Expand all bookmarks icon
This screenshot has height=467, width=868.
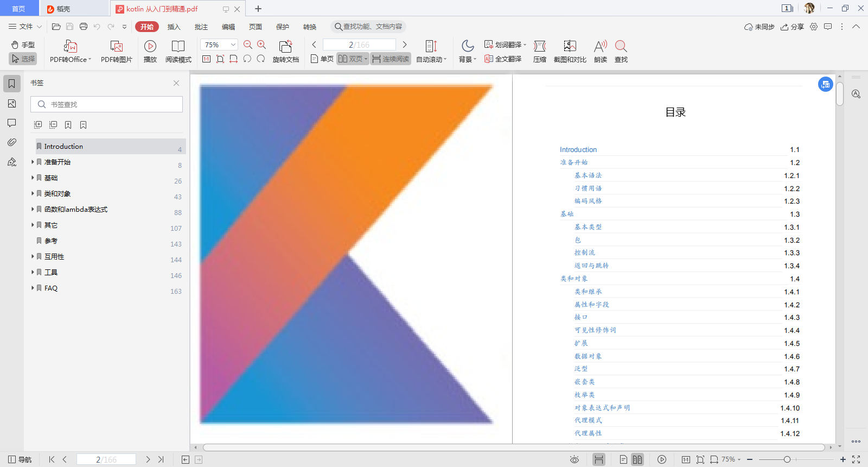[38, 125]
